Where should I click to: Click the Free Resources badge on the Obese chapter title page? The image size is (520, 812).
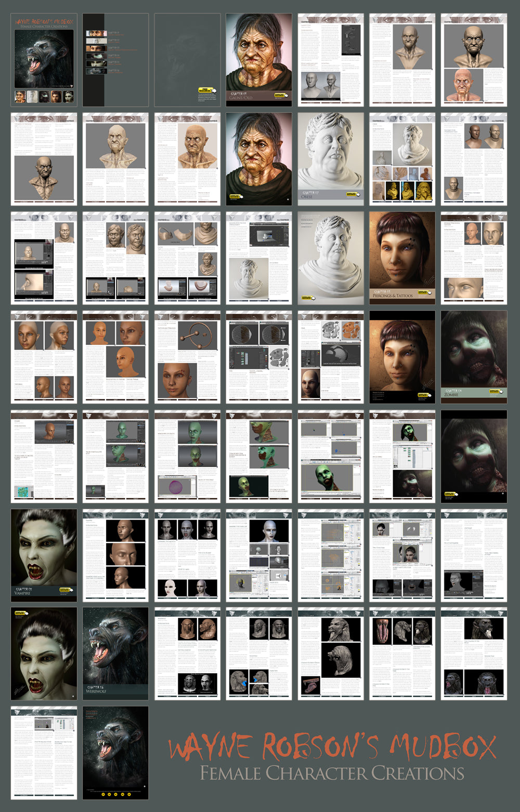point(351,194)
